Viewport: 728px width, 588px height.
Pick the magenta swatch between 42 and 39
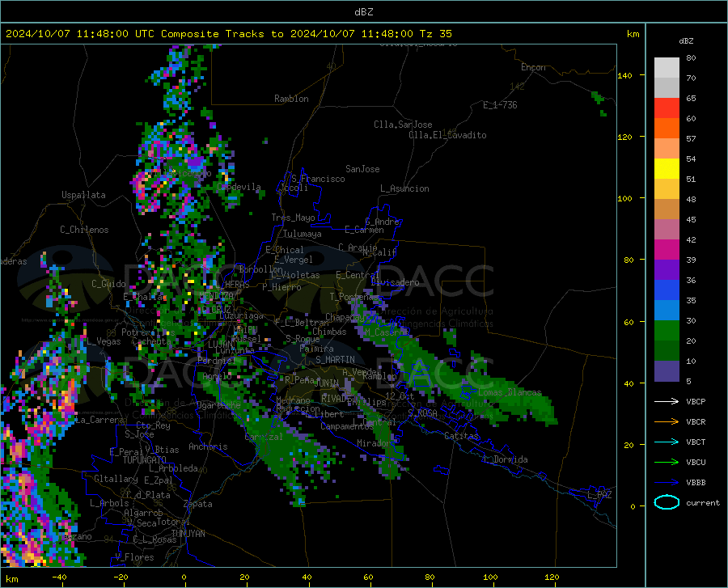667,250
